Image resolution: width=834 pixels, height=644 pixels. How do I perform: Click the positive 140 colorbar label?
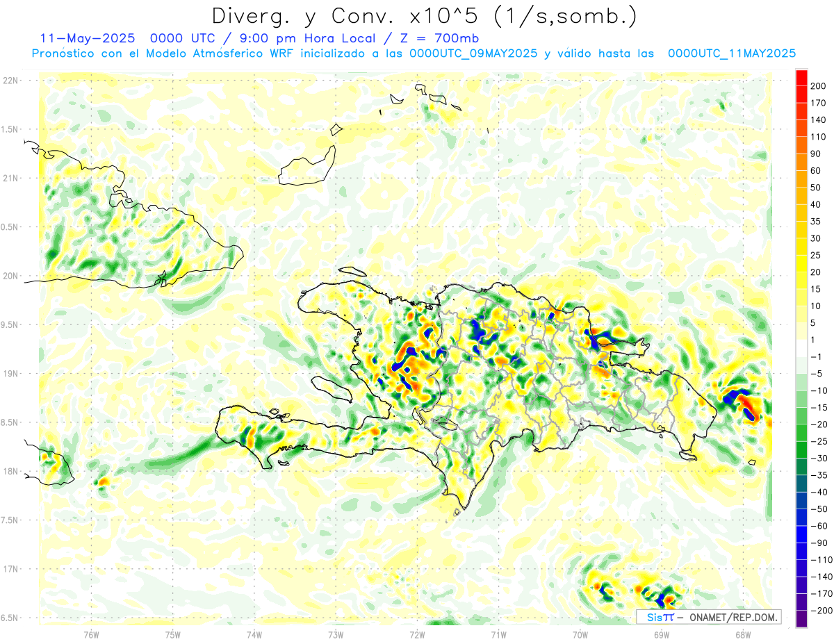(x=819, y=120)
